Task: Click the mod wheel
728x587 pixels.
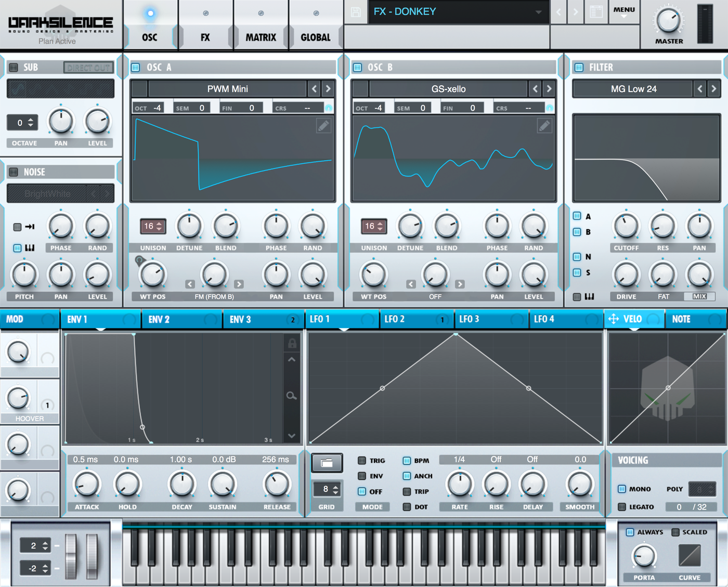Action: (x=92, y=556)
